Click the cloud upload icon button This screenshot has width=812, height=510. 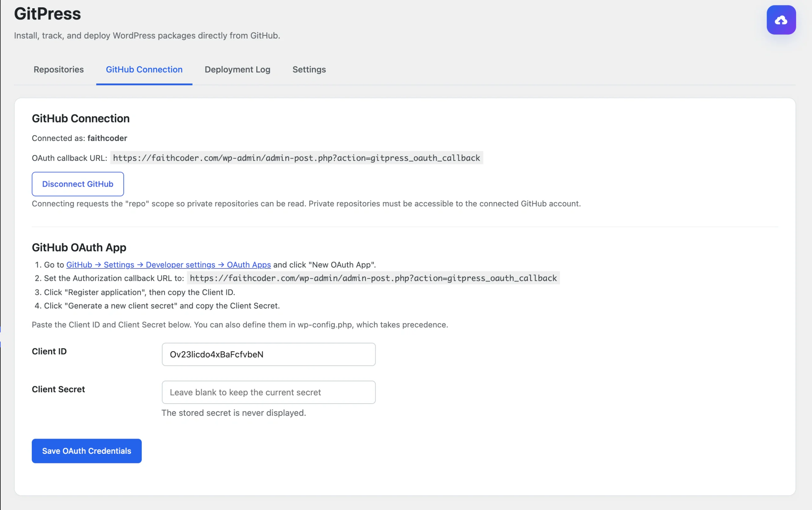click(x=781, y=20)
